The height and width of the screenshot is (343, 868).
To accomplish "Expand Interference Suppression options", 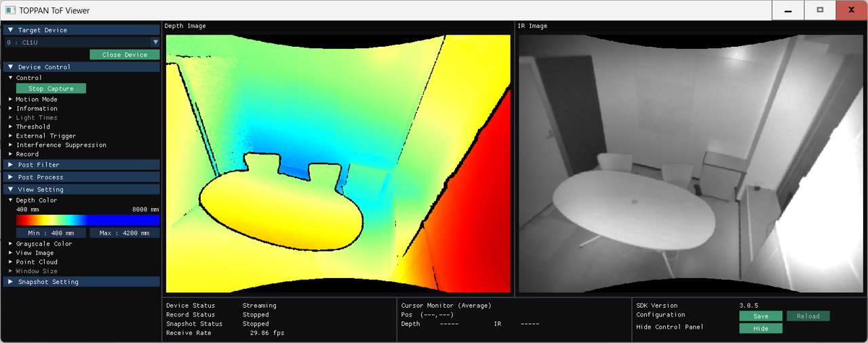I will (61, 145).
